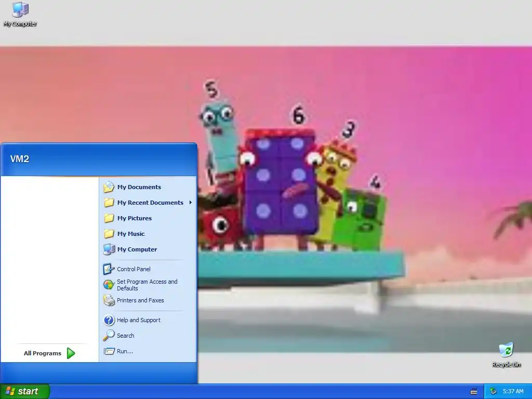Viewport: 532px width, 399px height.
Task: Click the Run dialog icon
Action: pyautogui.click(x=109, y=351)
